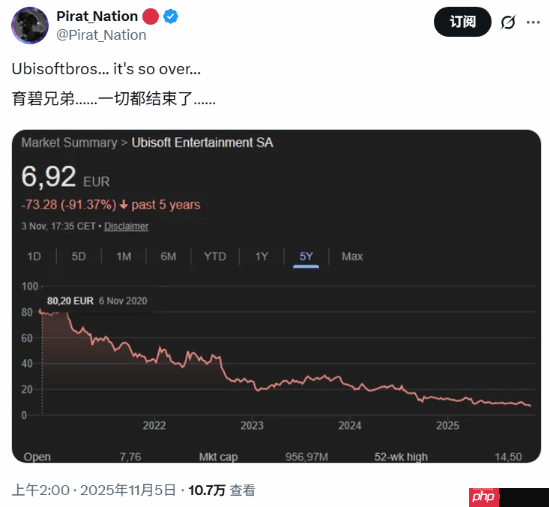
Task: Click the 2023 x-axis label
Action: (252, 426)
